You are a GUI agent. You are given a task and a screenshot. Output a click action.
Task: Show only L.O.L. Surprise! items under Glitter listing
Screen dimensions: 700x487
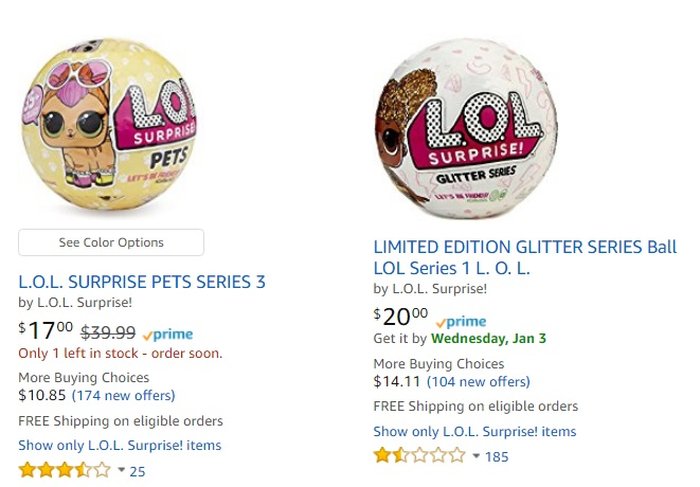tap(475, 432)
